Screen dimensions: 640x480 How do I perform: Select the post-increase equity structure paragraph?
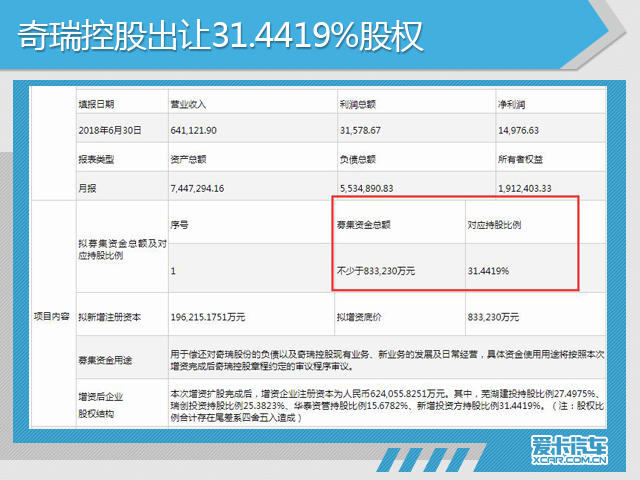(x=387, y=406)
